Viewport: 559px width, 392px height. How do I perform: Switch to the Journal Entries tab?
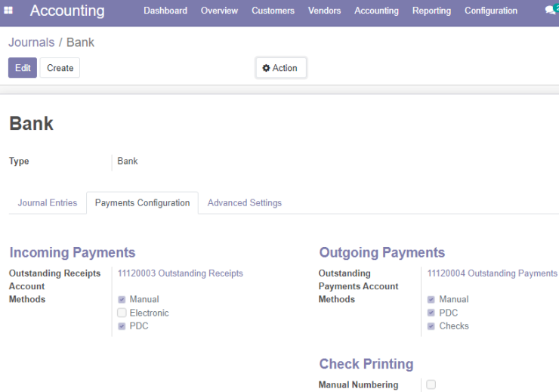pyautogui.click(x=48, y=202)
